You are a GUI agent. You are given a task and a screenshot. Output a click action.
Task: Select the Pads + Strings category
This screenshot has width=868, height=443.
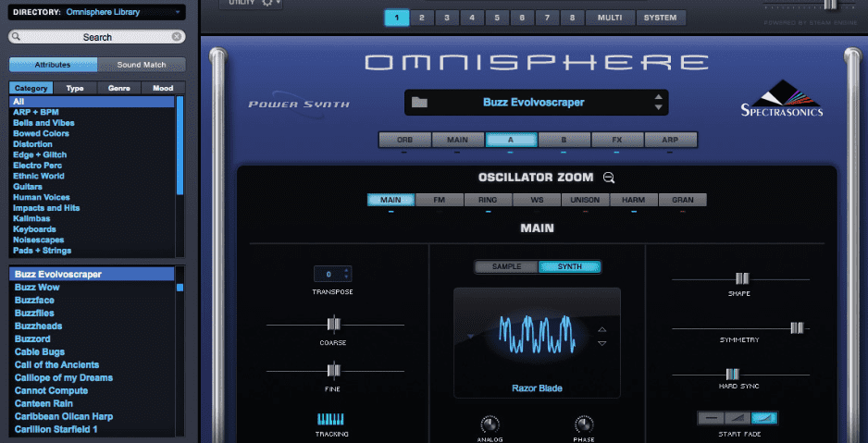point(42,251)
